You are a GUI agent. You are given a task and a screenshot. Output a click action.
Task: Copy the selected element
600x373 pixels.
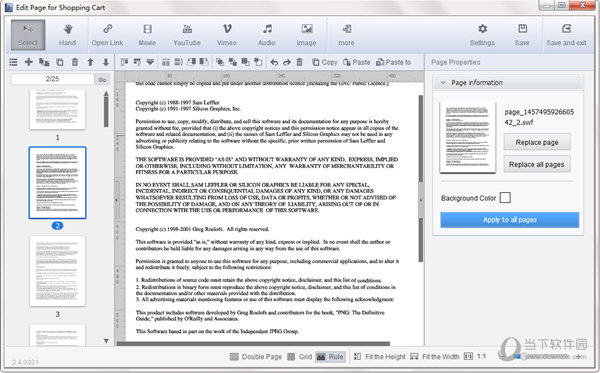(324, 62)
